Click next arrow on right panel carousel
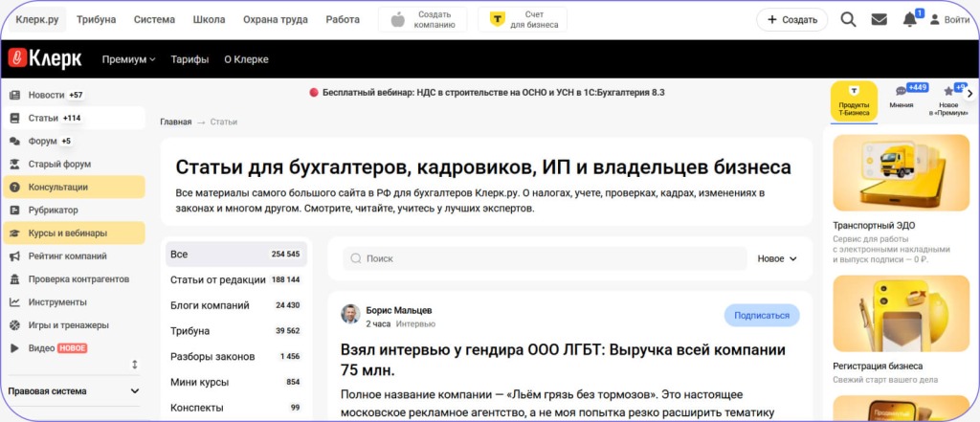Image resolution: width=980 pixels, height=422 pixels. [x=969, y=93]
